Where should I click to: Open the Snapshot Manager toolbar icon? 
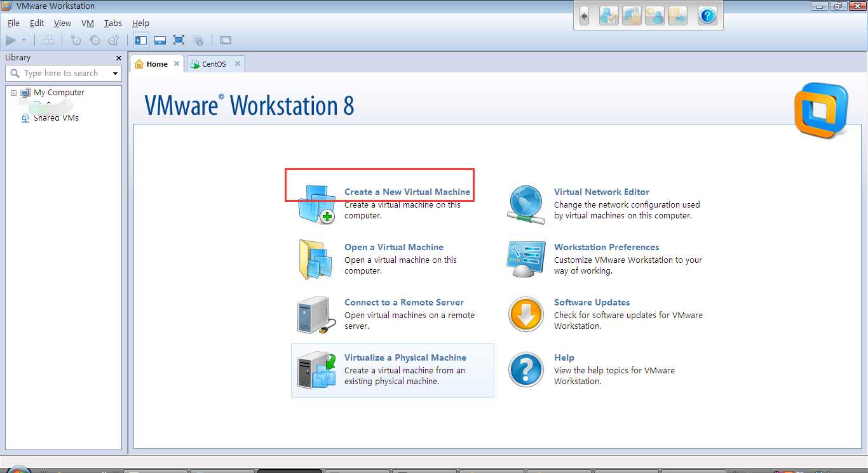(x=114, y=40)
